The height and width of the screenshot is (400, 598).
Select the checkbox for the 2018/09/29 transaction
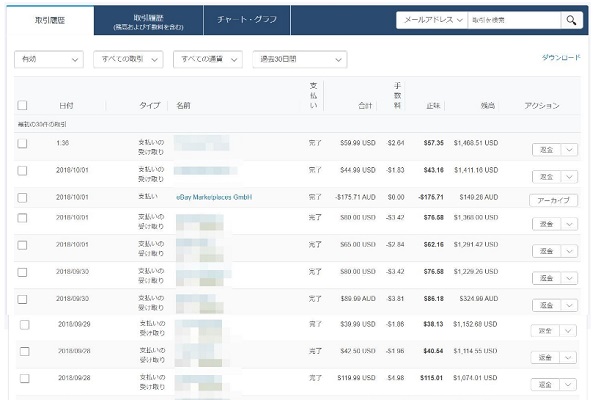[25, 325]
